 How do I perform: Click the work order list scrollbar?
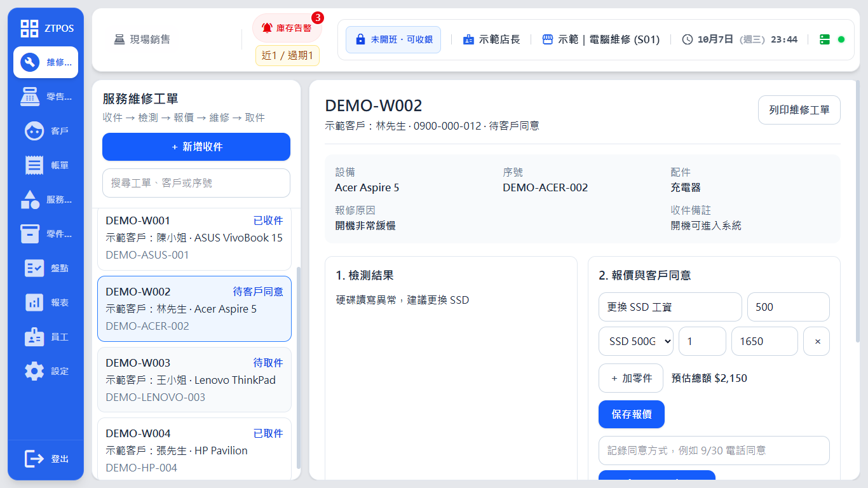click(299, 367)
